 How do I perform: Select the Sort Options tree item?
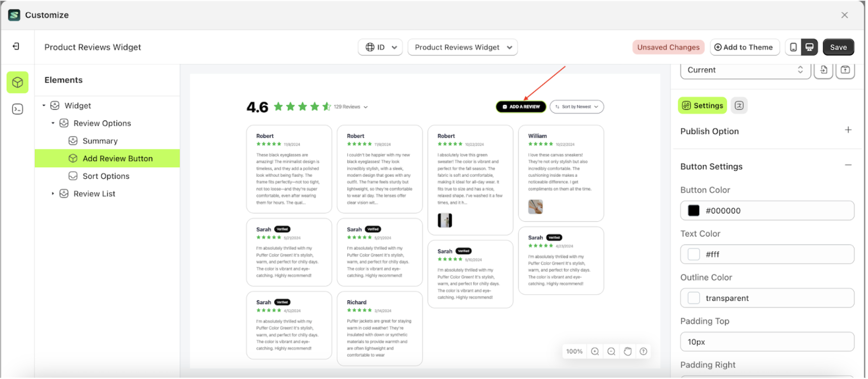(x=107, y=176)
